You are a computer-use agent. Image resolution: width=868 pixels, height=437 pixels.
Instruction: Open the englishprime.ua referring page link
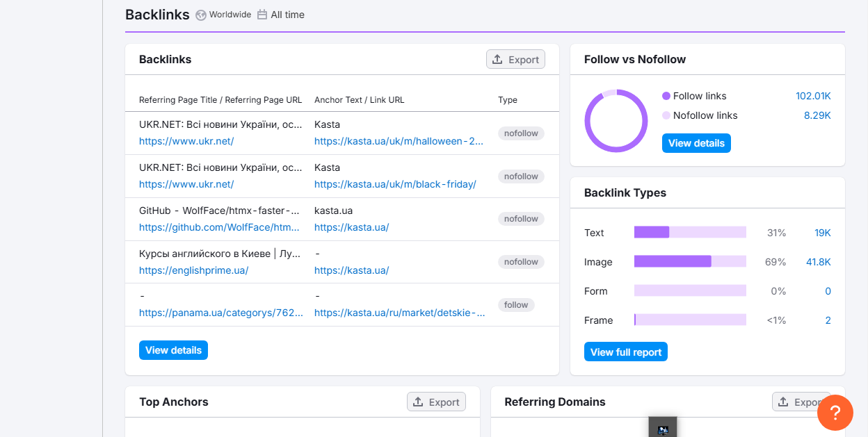[193, 270]
